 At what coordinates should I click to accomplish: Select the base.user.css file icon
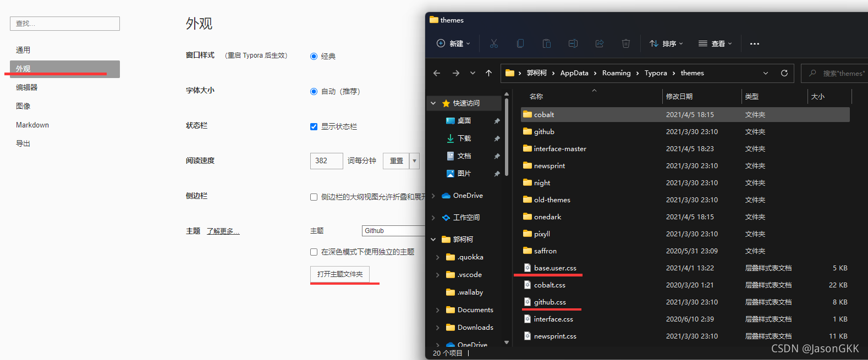[528, 268]
